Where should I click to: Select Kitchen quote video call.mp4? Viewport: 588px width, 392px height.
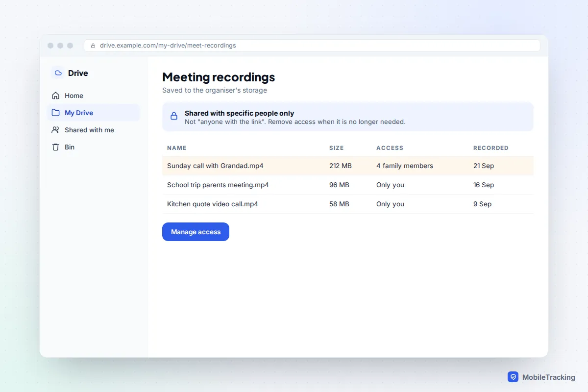(x=213, y=204)
